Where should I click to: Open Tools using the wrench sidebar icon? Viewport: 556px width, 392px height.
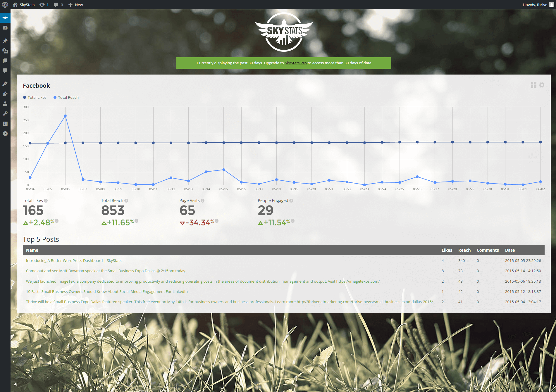(x=5, y=114)
